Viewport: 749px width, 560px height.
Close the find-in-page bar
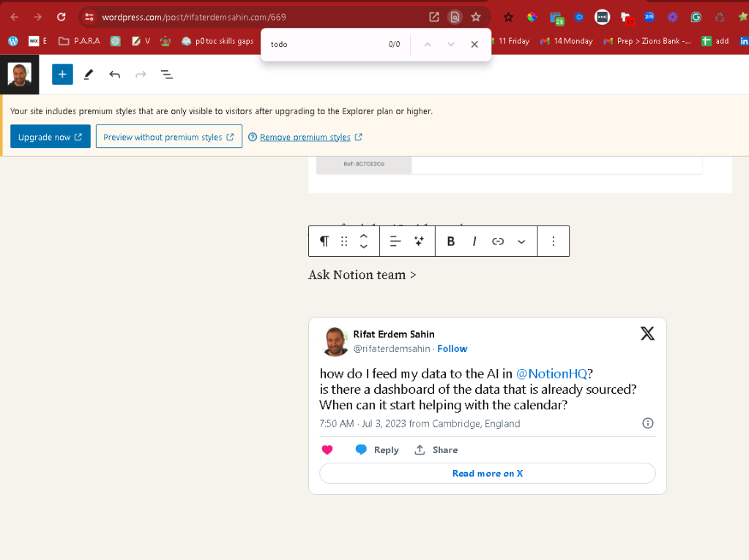(474, 45)
